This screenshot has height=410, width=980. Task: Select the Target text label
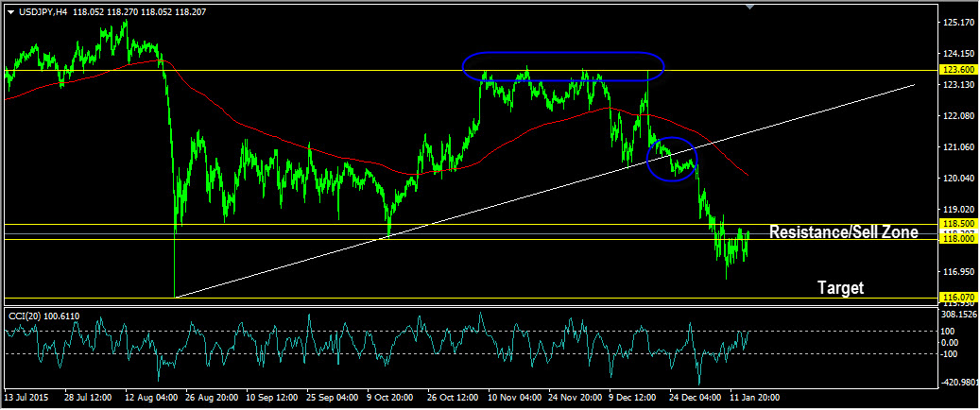tap(841, 288)
